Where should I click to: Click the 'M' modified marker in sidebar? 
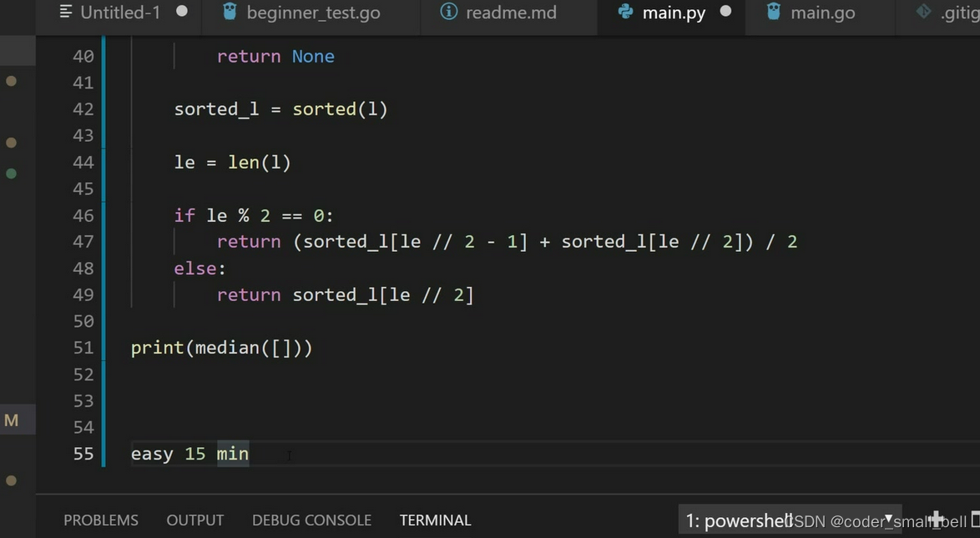pyautogui.click(x=11, y=420)
